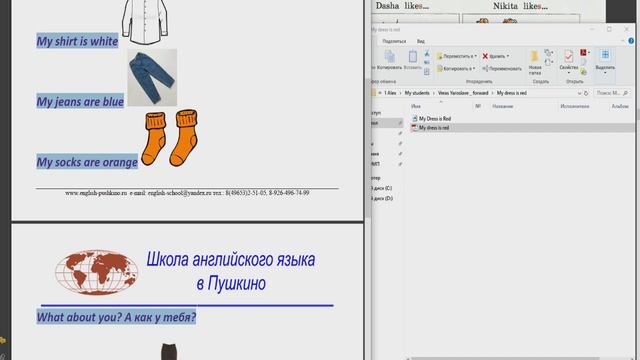This screenshot has height=360, width=640.
Task: Click the Properties (Свойства) checkmark icon
Action: coord(569,56)
